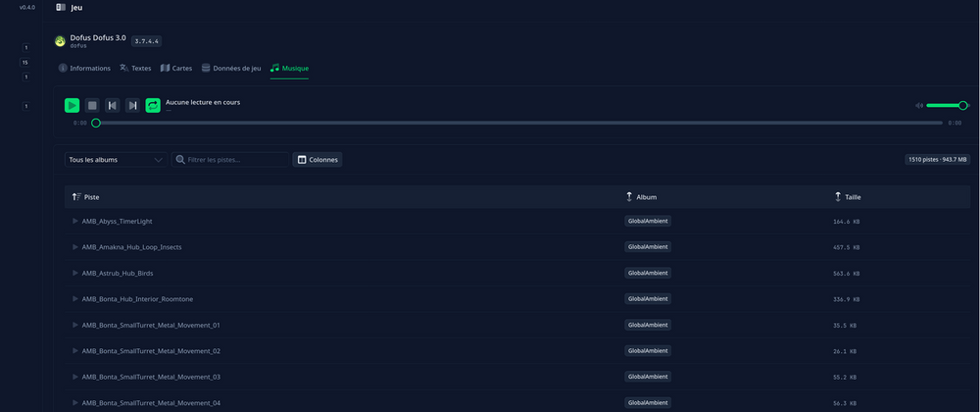980x412 pixels.
Task: Stop playback with the square stop button
Action: point(92,105)
